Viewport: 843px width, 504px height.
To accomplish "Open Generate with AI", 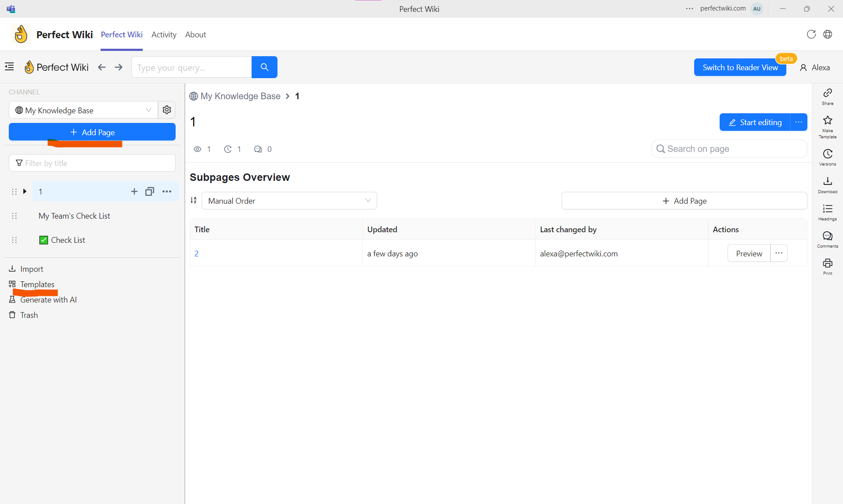I will point(48,299).
